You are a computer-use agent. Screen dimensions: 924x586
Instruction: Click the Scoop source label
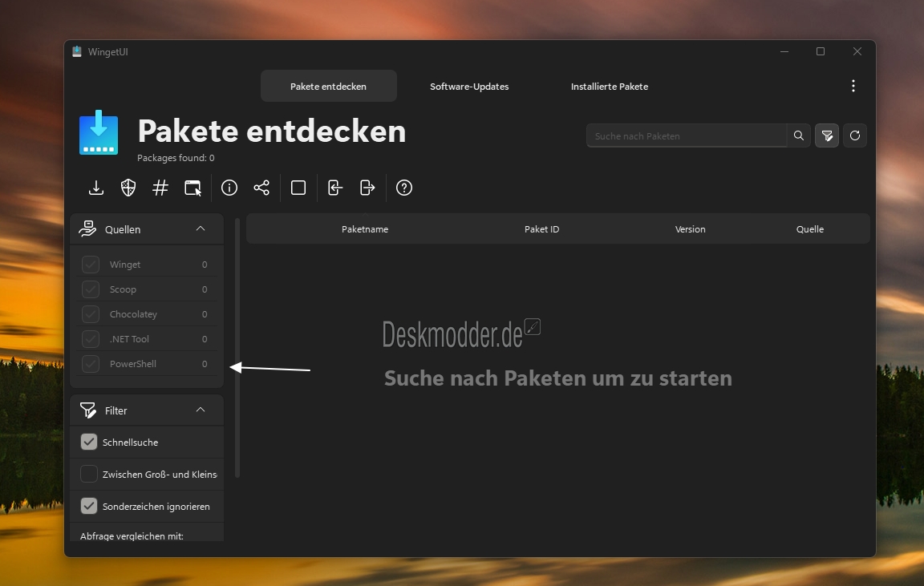click(x=123, y=289)
